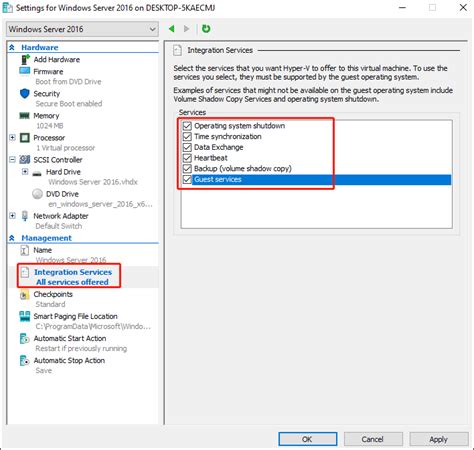Click the Name item icon

coord(24,250)
